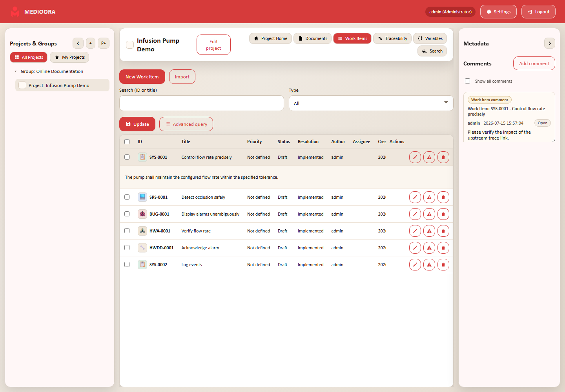The image size is (565, 392).
Task: Open the Documents tab
Action: tap(312, 38)
